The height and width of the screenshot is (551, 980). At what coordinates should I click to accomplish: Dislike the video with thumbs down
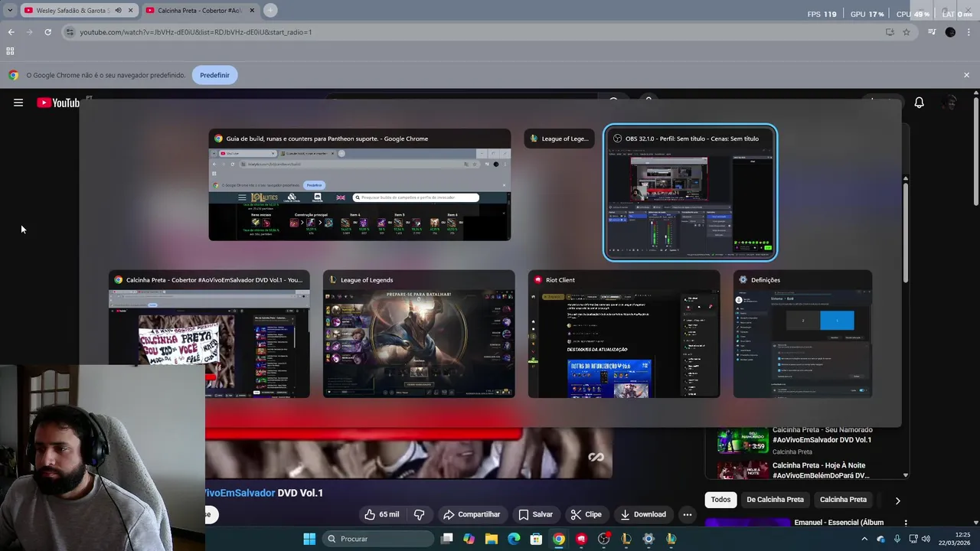point(419,514)
